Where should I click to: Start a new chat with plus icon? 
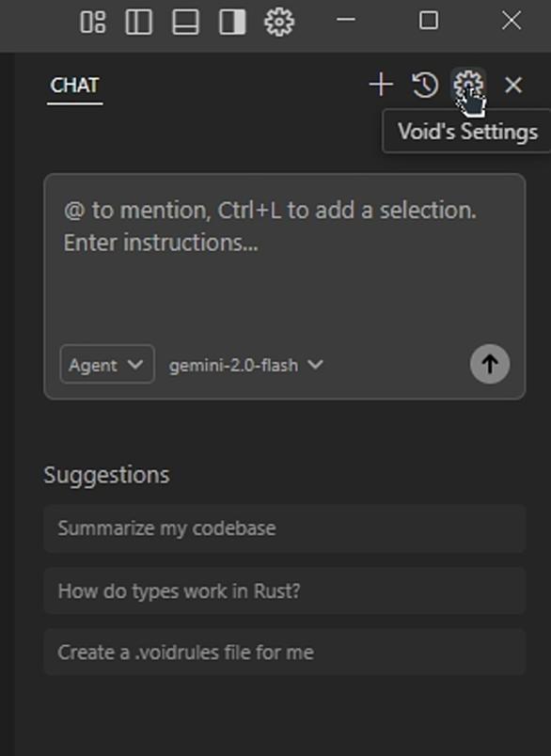[382, 85]
